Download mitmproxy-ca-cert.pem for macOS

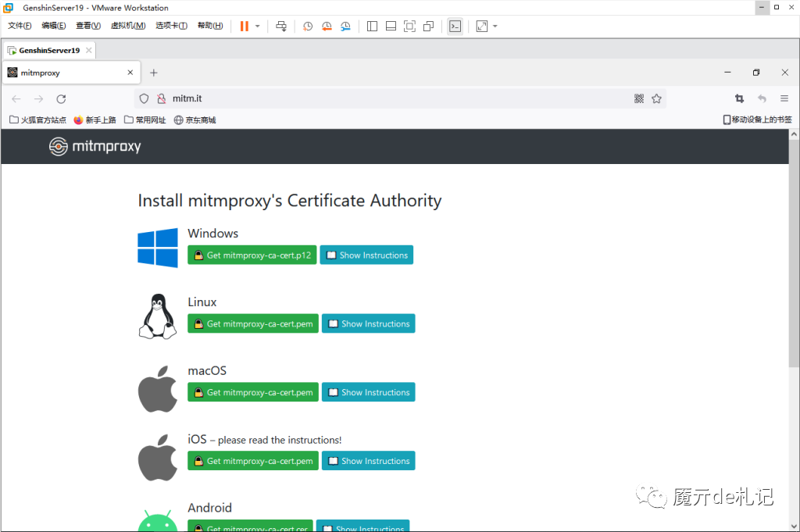tap(253, 392)
